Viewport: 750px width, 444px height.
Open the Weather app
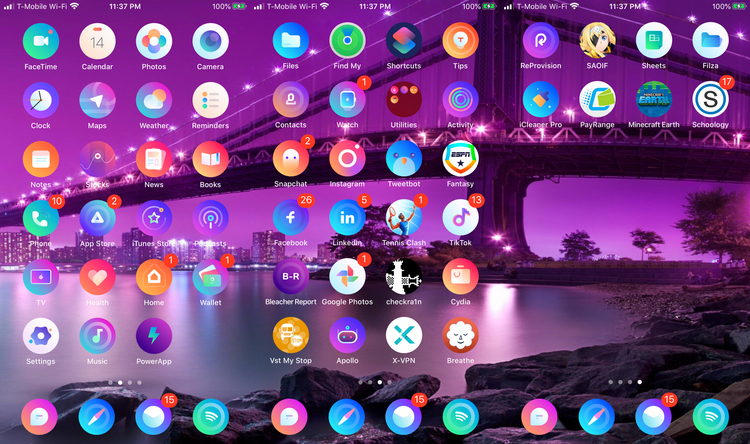[x=154, y=100]
